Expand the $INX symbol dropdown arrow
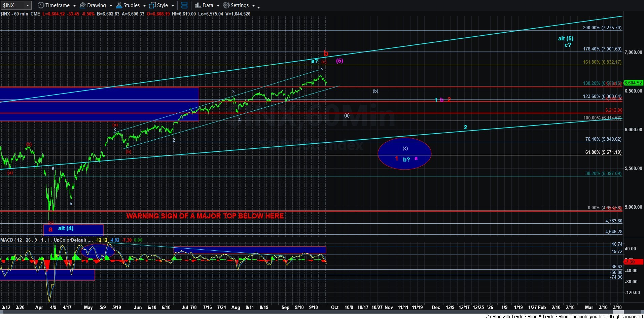This screenshot has width=644, height=319. pyautogui.click(x=28, y=6)
